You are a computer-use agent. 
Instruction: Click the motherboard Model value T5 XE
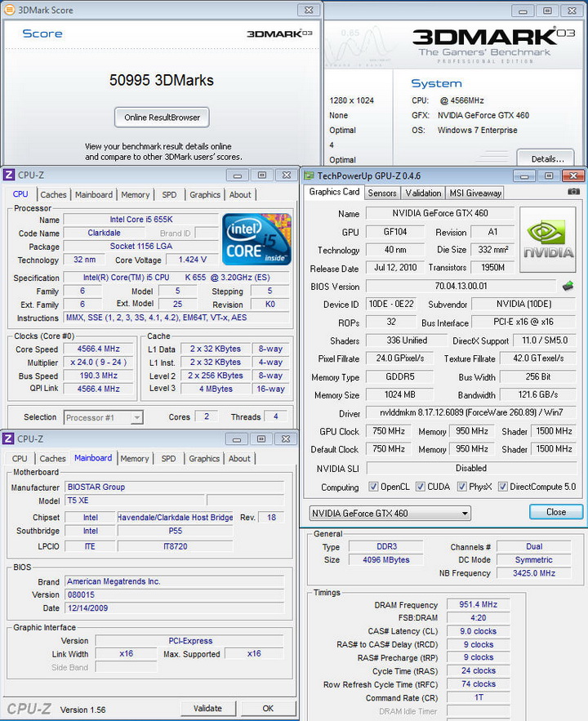point(135,501)
